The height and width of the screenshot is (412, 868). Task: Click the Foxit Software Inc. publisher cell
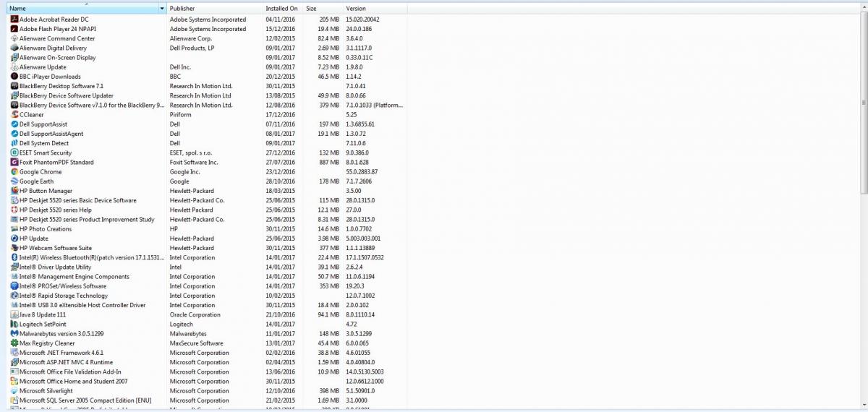tap(194, 162)
